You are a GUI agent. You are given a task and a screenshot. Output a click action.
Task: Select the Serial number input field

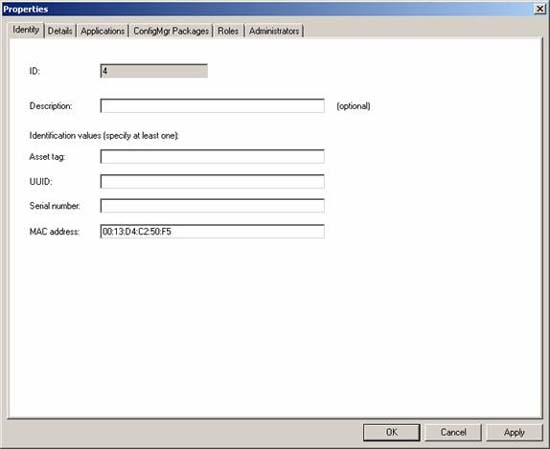(212, 206)
